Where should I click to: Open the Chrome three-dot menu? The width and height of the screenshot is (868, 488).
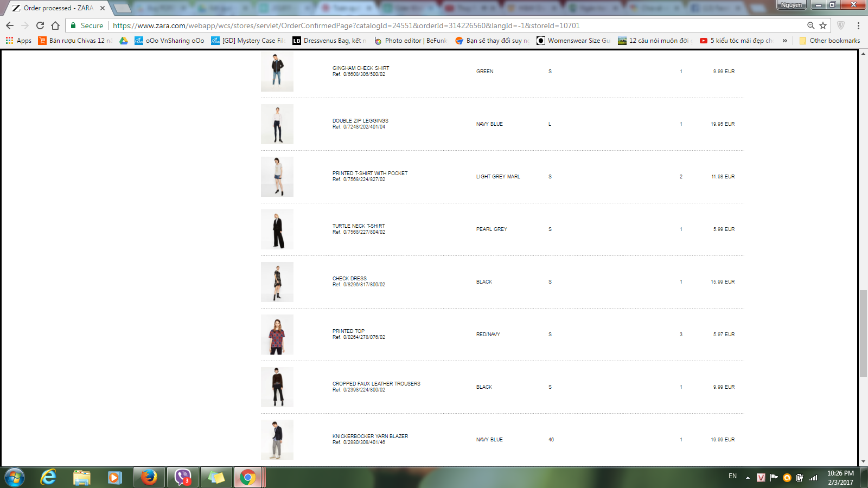pos(858,25)
